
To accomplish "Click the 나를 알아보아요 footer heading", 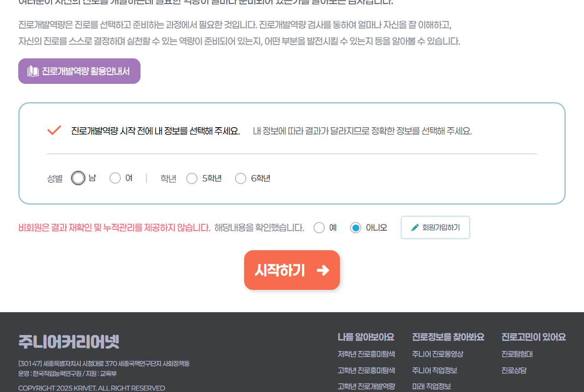I will (x=366, y=337).
